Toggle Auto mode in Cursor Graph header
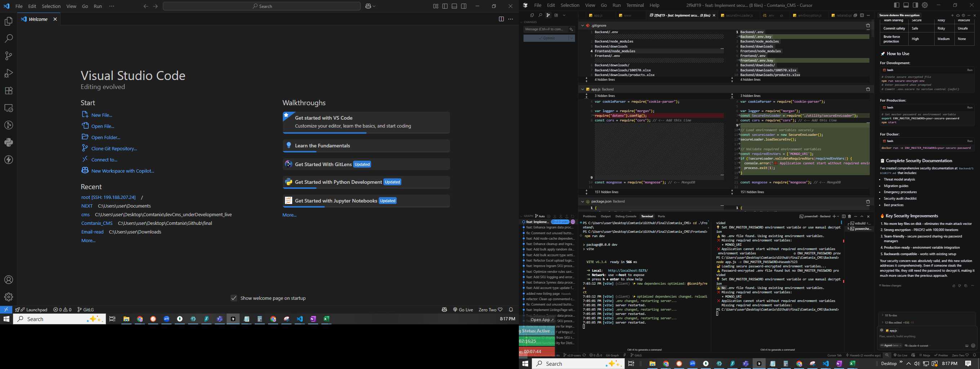This screenshot has height=369, width=980. 540,217
